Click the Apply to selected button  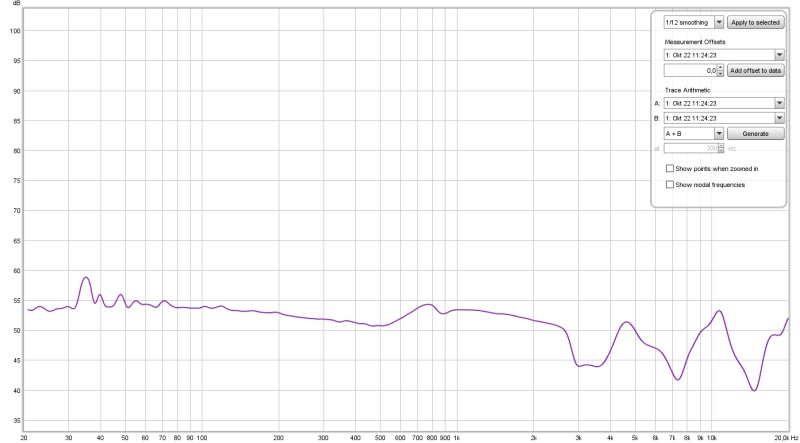click(x=756, y=22)
